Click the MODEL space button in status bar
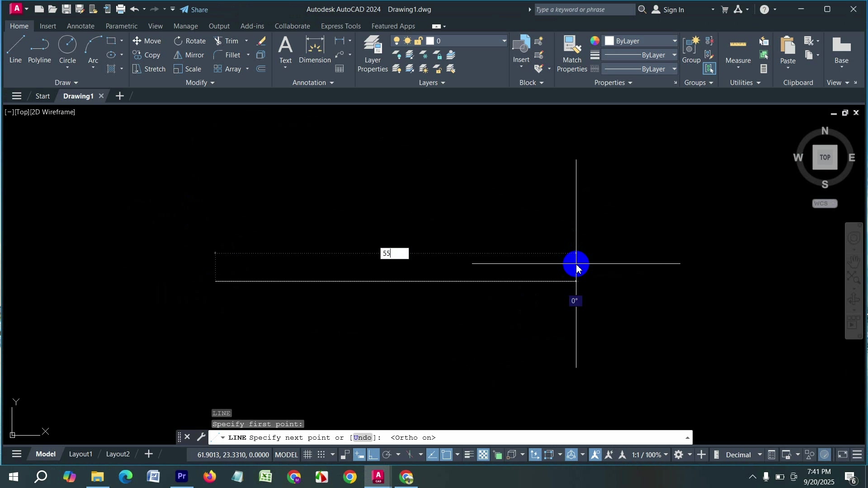The height and width of the screenshot is (488, 868). (x=287, y=455)
